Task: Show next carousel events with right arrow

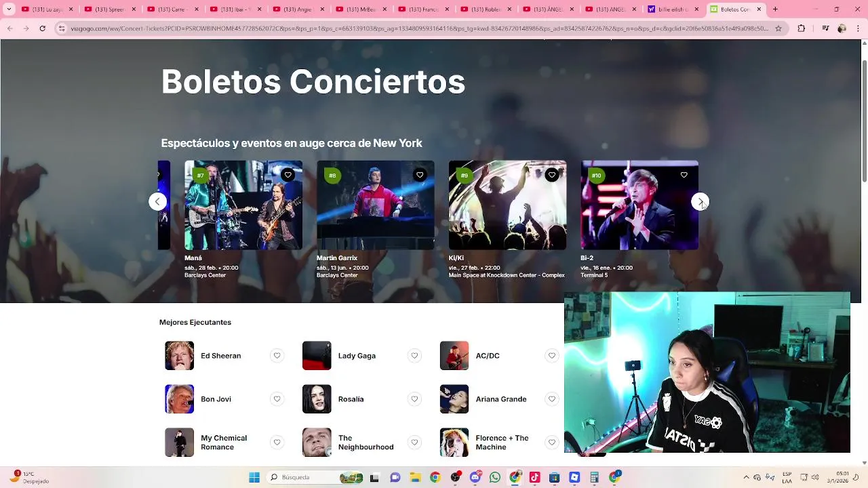Action: [x=700, y=201]
